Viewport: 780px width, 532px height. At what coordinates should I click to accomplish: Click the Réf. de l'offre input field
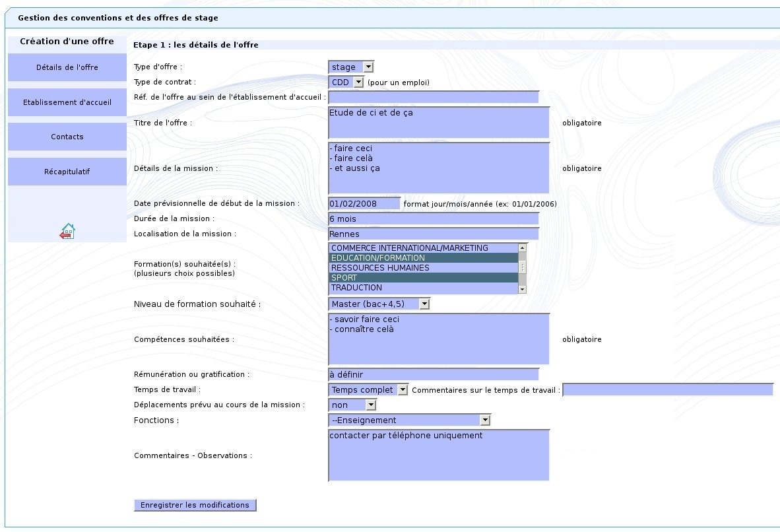pos(434,97)
